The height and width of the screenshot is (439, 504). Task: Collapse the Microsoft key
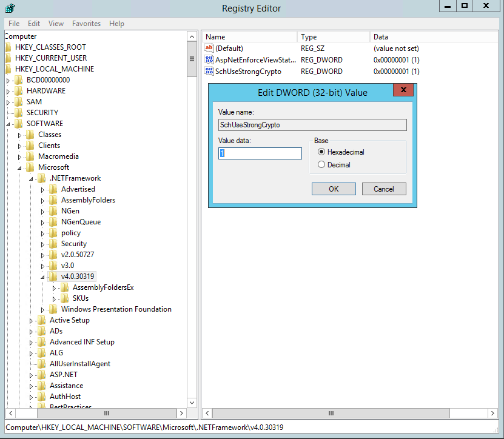[x=19, y=167]
